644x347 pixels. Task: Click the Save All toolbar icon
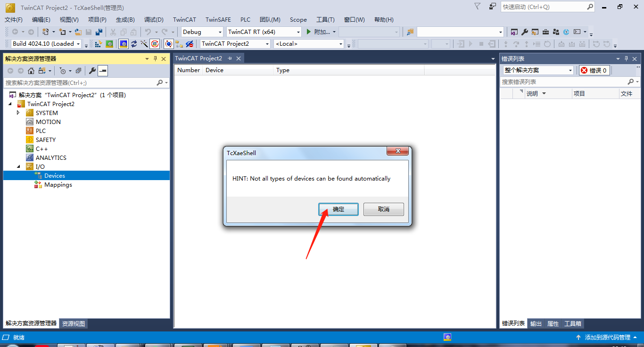[99, 32]
